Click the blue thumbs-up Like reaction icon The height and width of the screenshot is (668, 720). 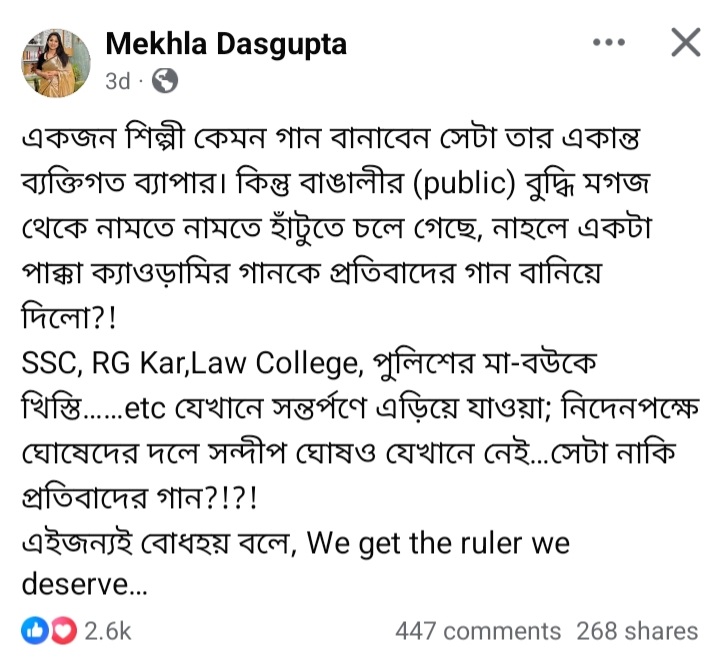[35, 630]
